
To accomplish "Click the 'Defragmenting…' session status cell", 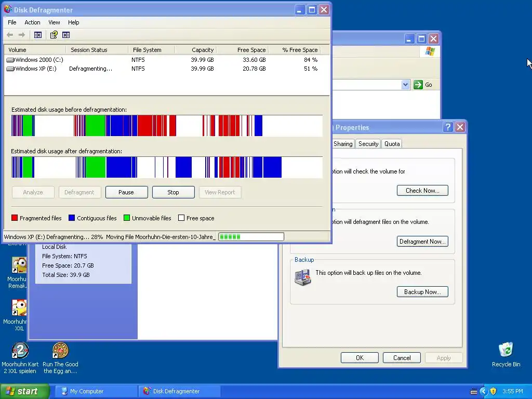I will click(x=90, y=69).
